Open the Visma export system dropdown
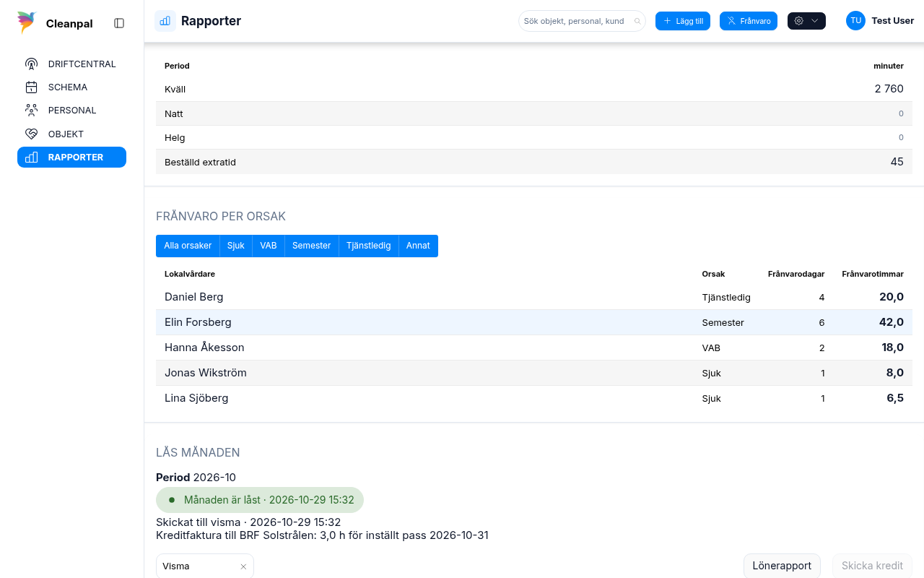Viewport: 924px width, 578px height. [205, 566]
